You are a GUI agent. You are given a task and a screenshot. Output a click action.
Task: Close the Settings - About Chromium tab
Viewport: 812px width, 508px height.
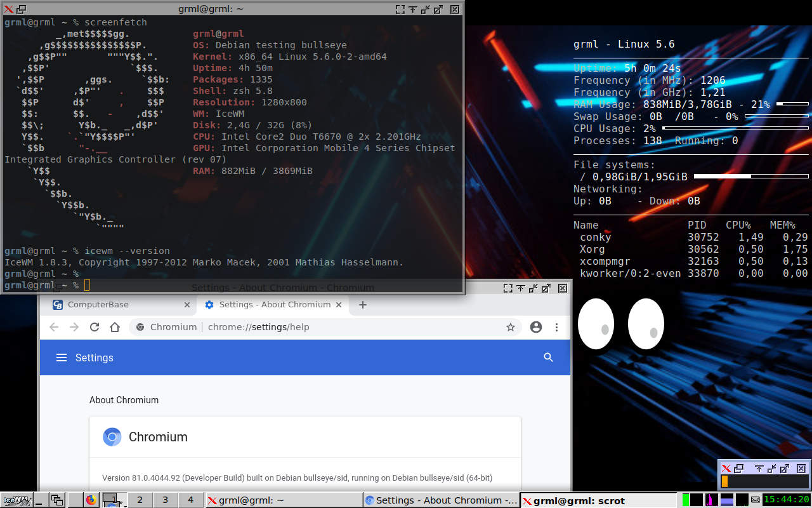coord(339,305)
